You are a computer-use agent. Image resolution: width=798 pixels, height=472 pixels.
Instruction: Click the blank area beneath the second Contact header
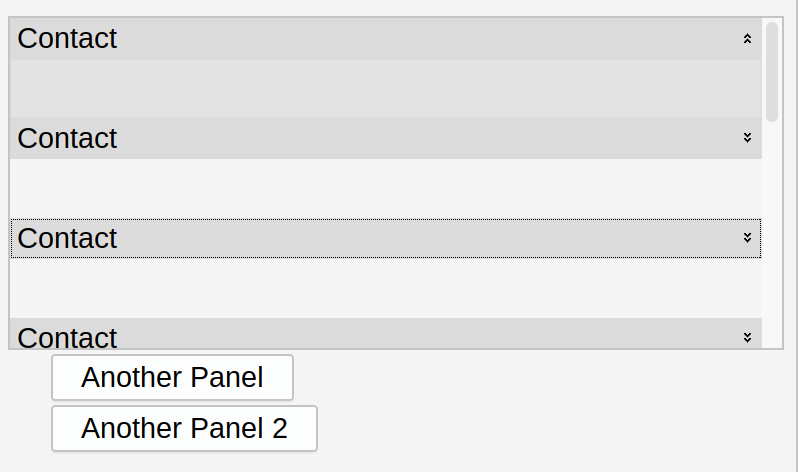pyautogui.click(x=385, y=188)
